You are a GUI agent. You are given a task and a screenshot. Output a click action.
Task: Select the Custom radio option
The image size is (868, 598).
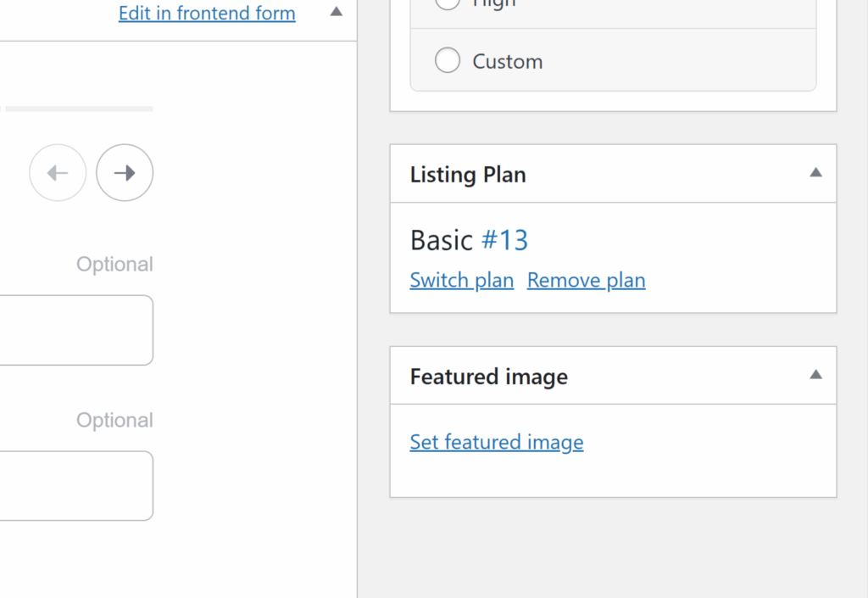448,61
